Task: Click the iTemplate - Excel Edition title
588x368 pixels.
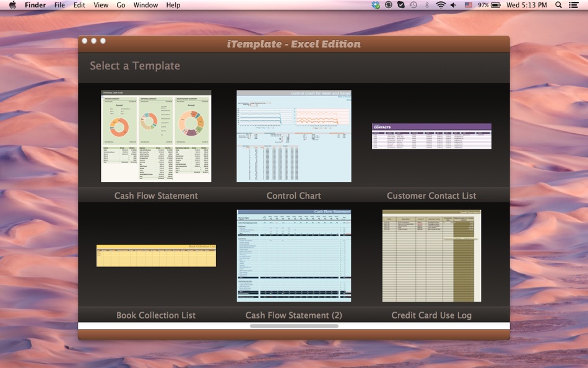Action: [x=293, y=44]
